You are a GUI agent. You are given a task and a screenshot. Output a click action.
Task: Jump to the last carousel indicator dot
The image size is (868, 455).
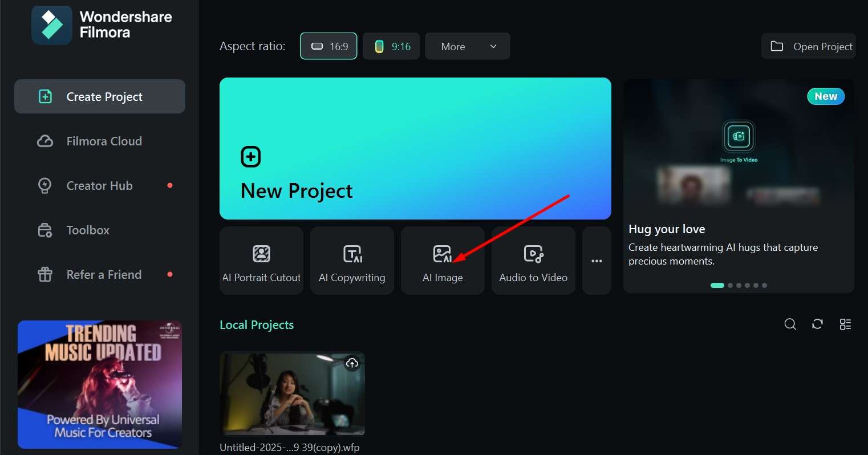[x=764, y=285]
